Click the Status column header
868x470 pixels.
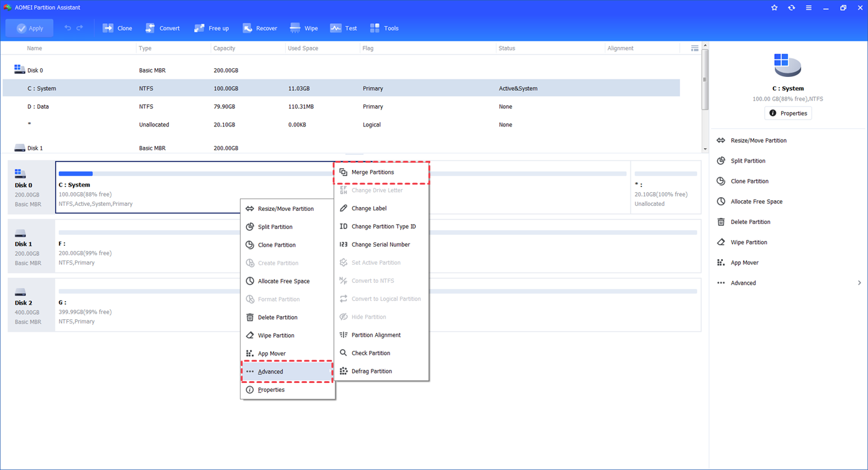click(x=507, y=48)
